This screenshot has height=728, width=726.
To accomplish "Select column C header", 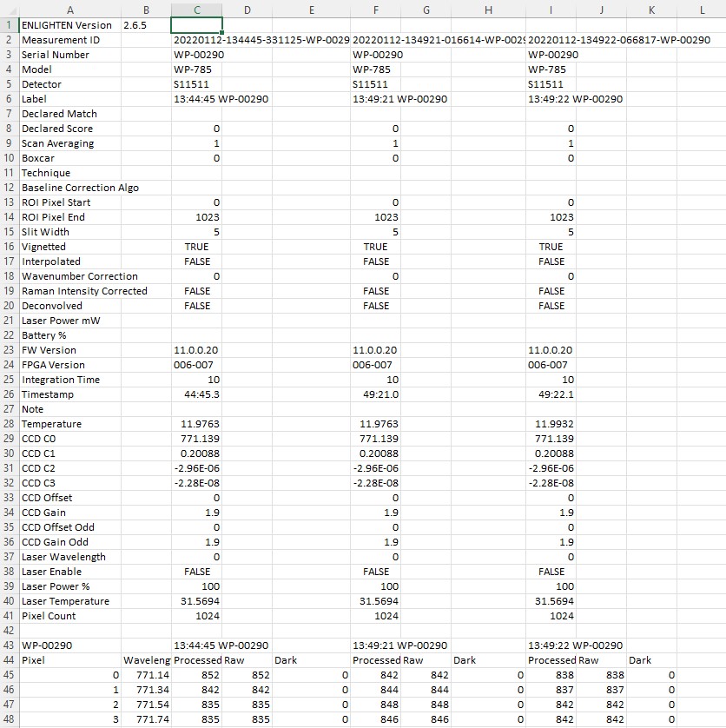I will (x=197, y=10).
